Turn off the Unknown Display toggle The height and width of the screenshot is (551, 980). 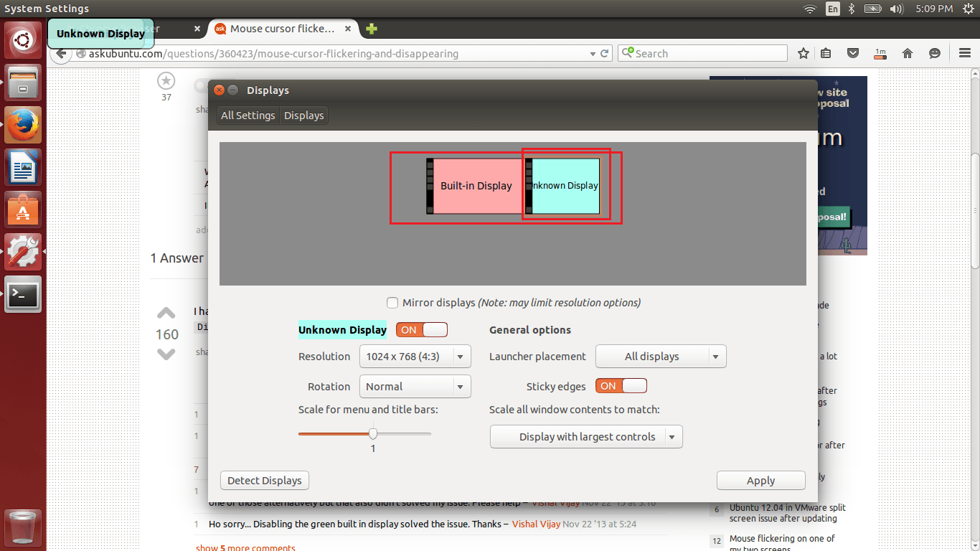[x=421, y=329]
